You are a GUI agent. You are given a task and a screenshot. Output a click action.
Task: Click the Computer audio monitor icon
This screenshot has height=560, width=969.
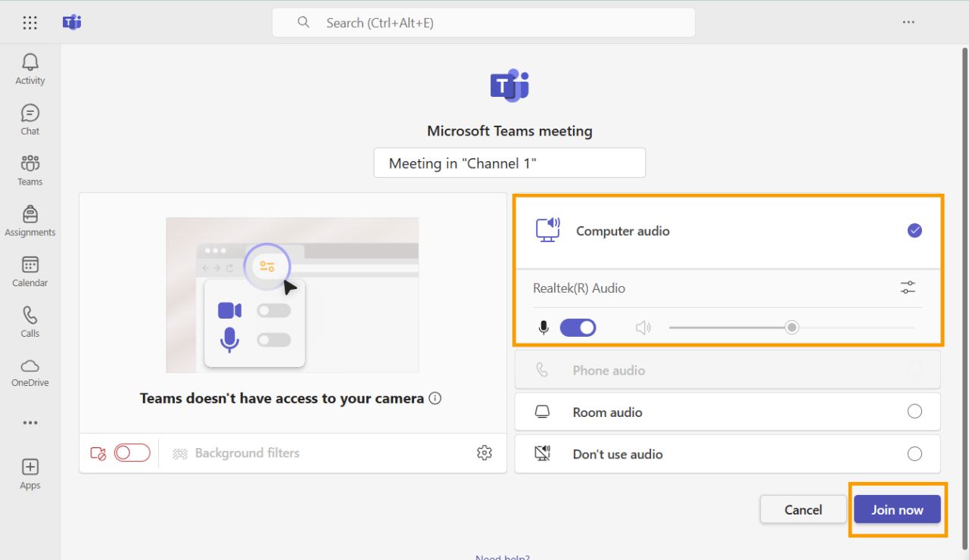click(547, 229)
